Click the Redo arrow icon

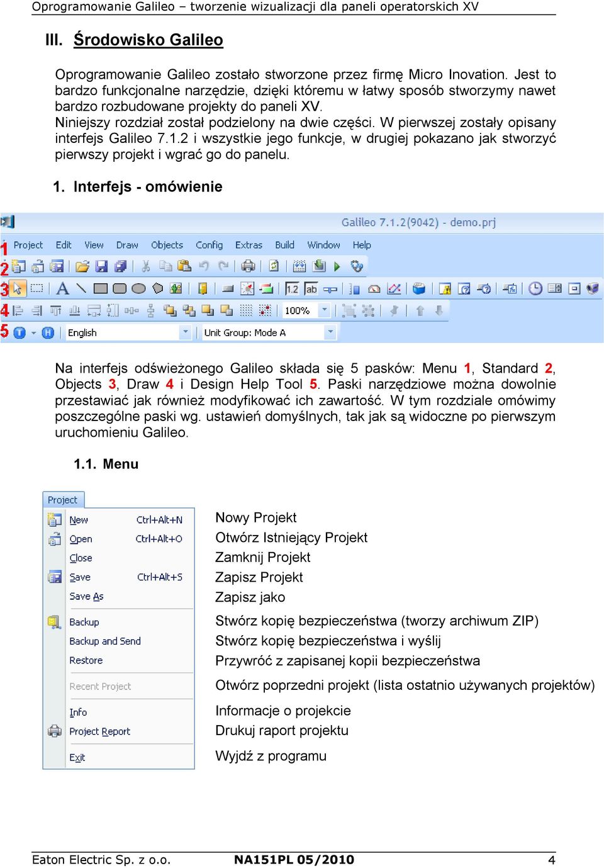(223, 266)
